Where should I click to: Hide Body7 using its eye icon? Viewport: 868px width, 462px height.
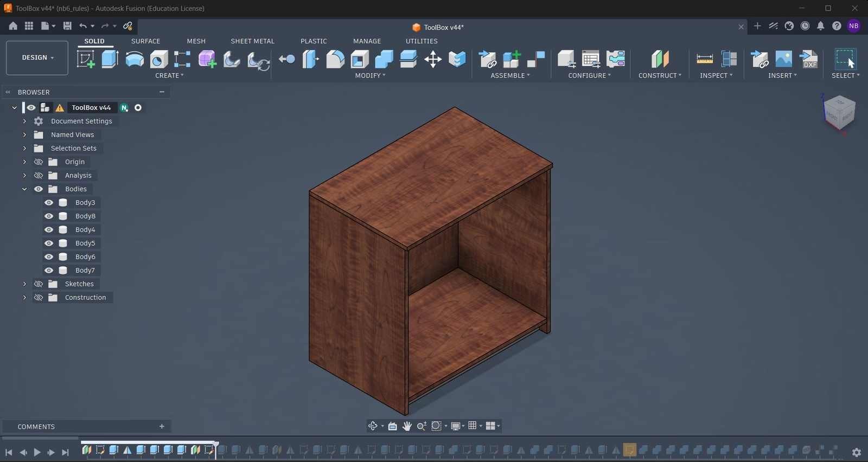(49, 270)
